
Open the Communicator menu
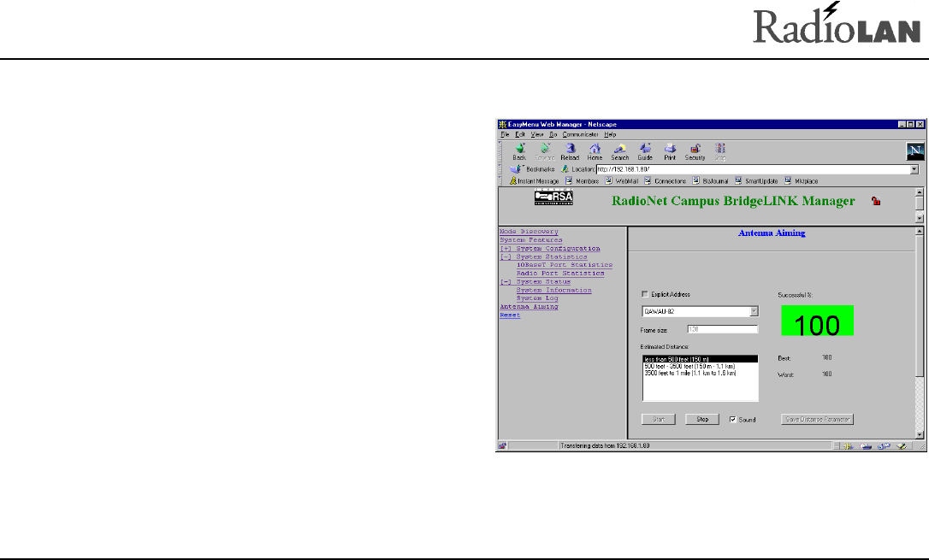[x=580, y=134]
